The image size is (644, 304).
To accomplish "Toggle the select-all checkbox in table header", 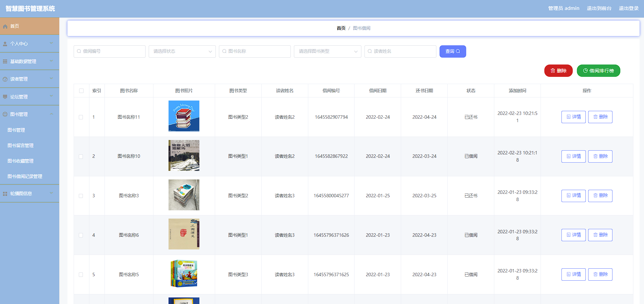I will pos(81,91).
